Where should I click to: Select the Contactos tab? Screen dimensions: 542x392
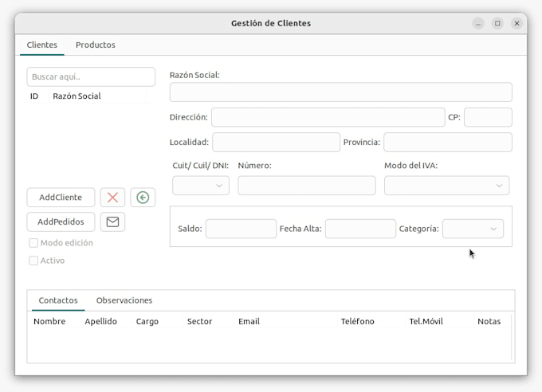tap(58, 300)
